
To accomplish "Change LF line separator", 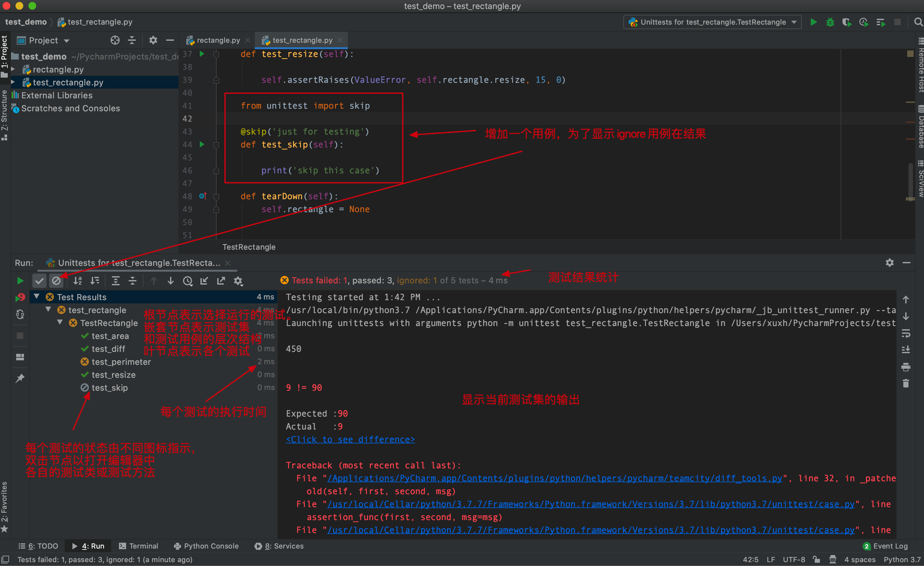I will tap(771, 559).
